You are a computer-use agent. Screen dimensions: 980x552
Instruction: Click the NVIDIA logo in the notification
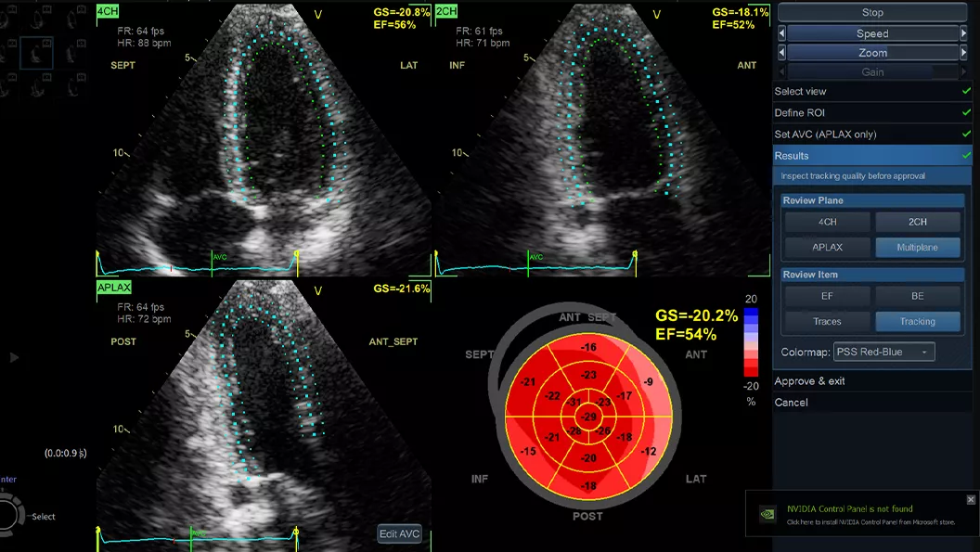pyautogui.click(x=767, y=514)
